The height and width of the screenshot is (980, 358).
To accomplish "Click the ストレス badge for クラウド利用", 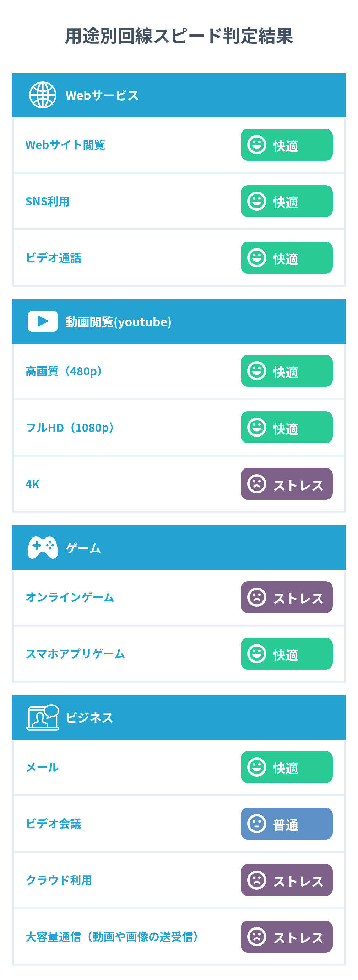I will [x=287, y=880].
